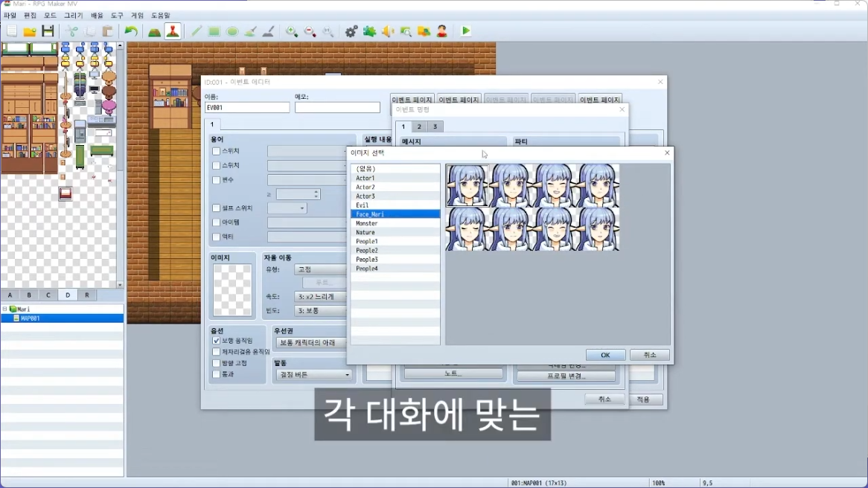Open a project via the folder icon
Image resolution: width=868 pixels, height=488 pixels.
tap(30, 31)
